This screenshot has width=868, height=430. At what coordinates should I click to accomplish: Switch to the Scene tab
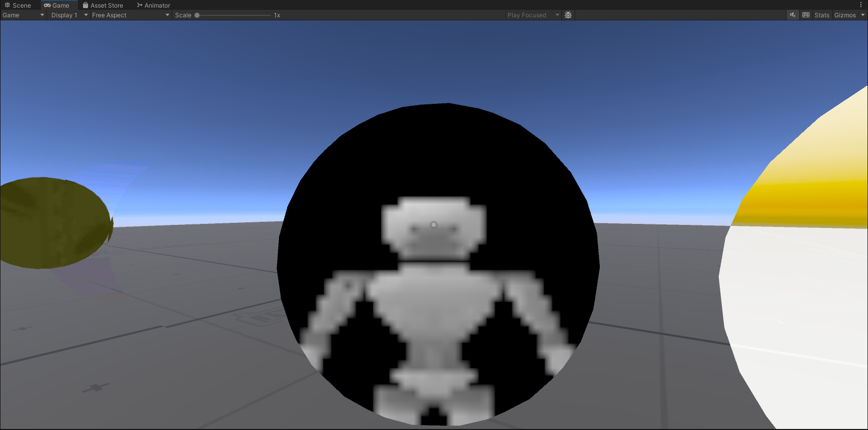coord(18,5)
